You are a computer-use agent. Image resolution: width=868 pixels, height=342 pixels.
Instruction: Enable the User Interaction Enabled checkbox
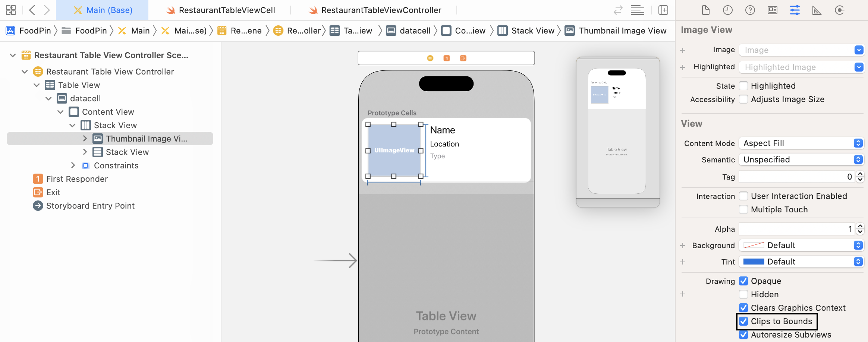click(744, 196)
